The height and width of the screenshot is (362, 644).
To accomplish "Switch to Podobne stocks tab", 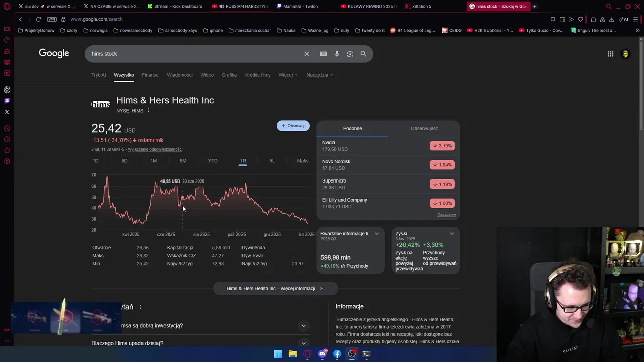I will coord(352,128).
